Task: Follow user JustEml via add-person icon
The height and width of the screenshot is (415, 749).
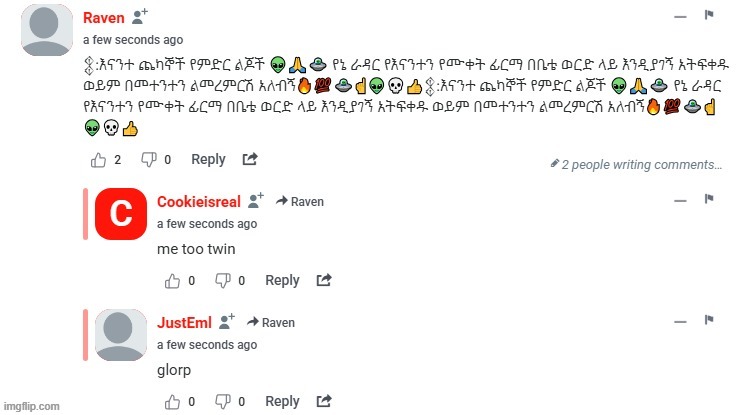Action: (x=225, y=321)
